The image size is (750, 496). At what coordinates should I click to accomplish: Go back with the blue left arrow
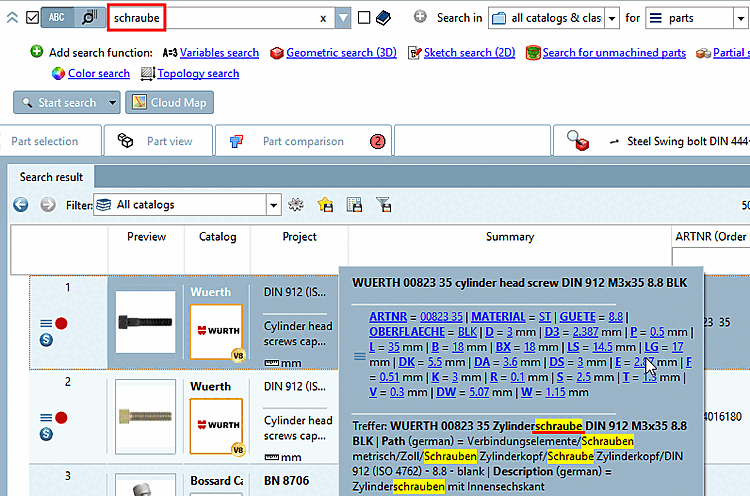click(x=21, y=205)
